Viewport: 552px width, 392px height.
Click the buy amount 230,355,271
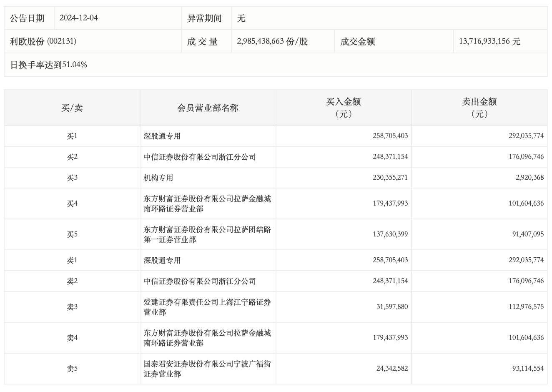click(x=390, y=178)
